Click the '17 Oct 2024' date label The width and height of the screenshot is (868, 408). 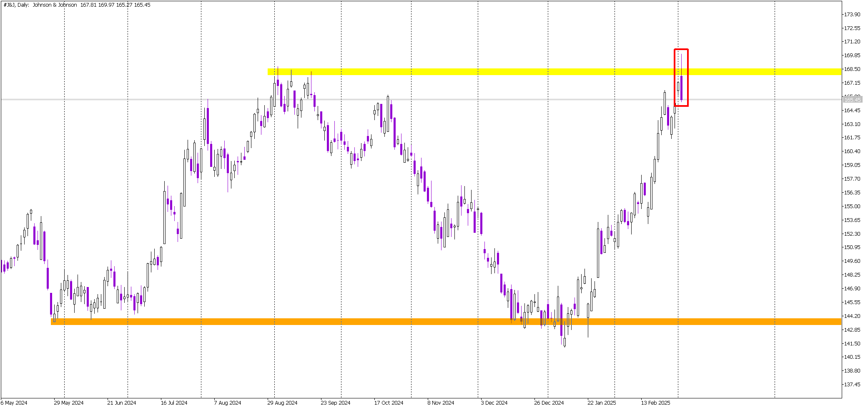[389, 403]
